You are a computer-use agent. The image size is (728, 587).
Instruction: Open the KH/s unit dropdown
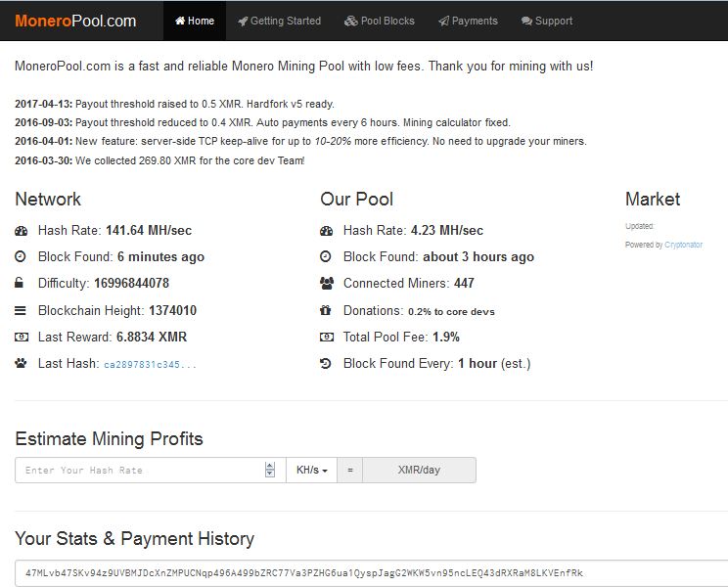(x=311, y=470)
